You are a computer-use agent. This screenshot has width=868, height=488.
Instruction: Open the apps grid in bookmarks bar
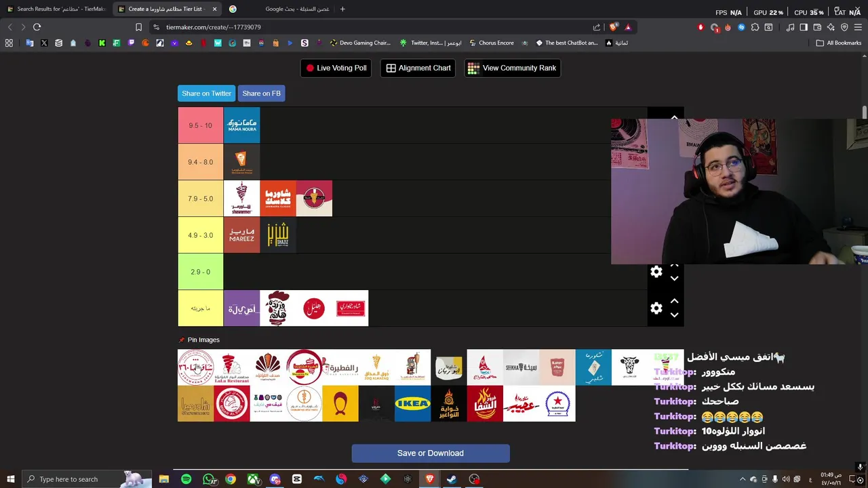pos(9,43)
